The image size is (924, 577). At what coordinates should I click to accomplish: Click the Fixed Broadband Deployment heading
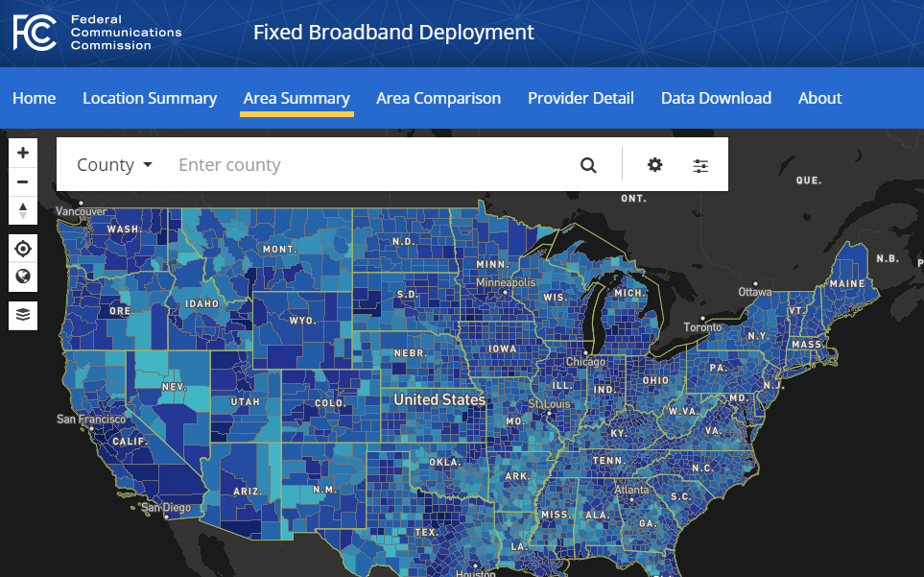393,33
